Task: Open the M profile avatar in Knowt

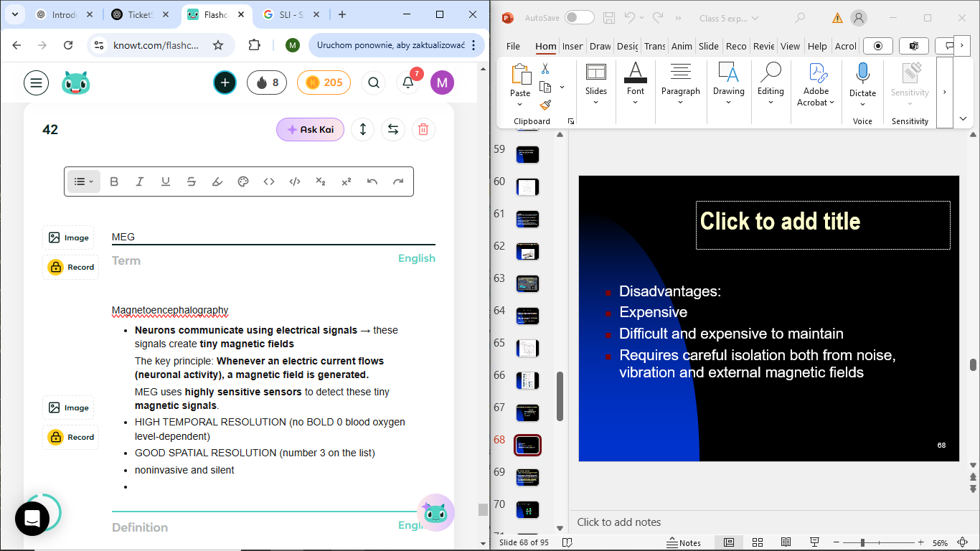Action: (x=442, y=83)
